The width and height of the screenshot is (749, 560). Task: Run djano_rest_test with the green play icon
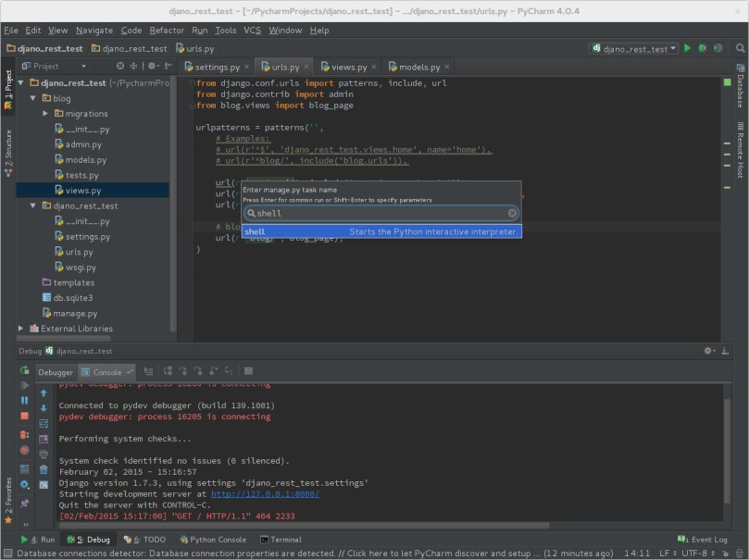[687, 48]
